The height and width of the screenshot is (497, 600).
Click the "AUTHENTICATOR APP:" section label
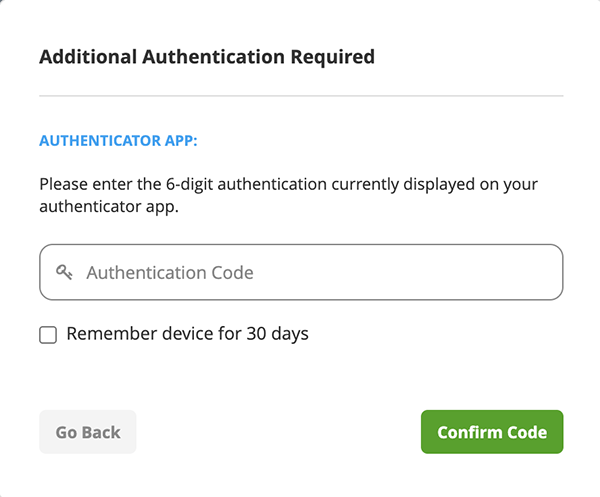[x=118, y=141]
